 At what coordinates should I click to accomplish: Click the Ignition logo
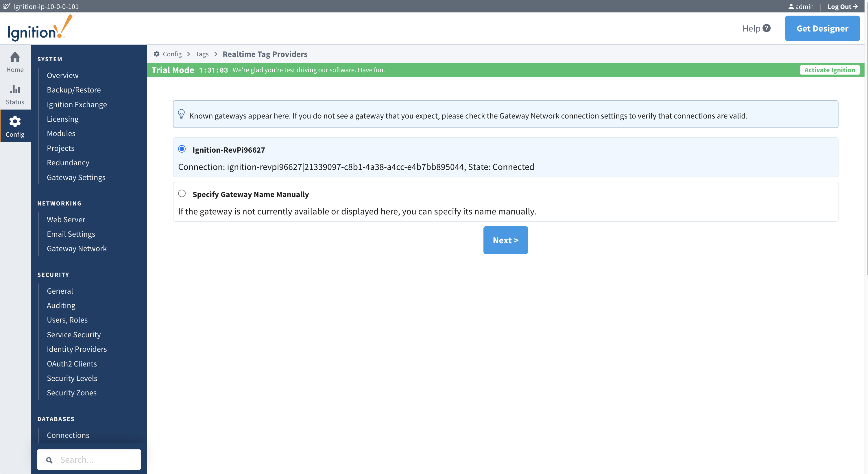pyautogui.click(x=40, y=29)
